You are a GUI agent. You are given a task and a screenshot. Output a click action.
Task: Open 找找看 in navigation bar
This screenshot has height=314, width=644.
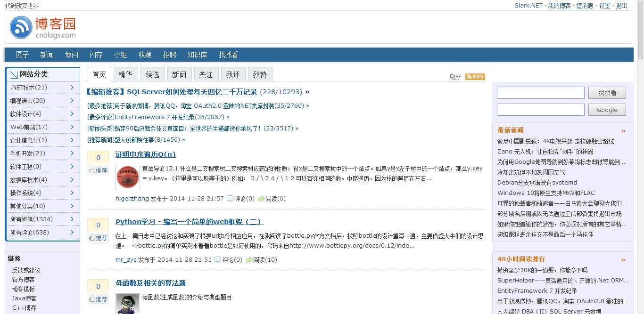tap(229, 55)
